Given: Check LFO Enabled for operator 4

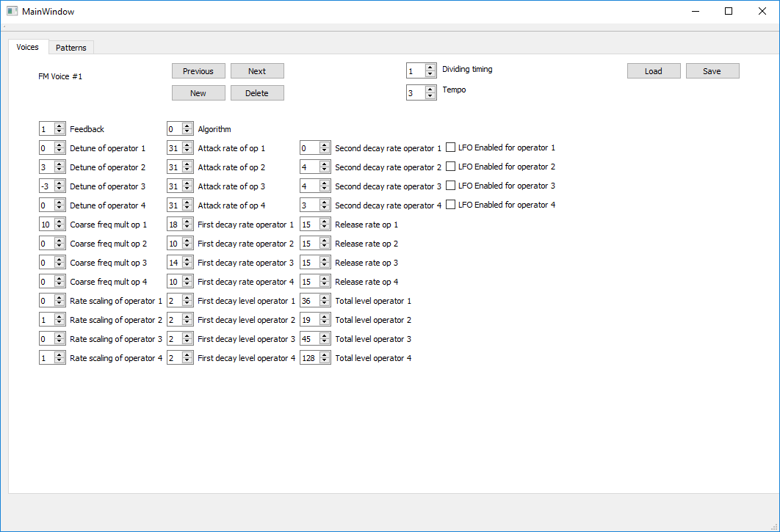Looking at the screenshot, I should pyautogui.click(x=451, y=205).
